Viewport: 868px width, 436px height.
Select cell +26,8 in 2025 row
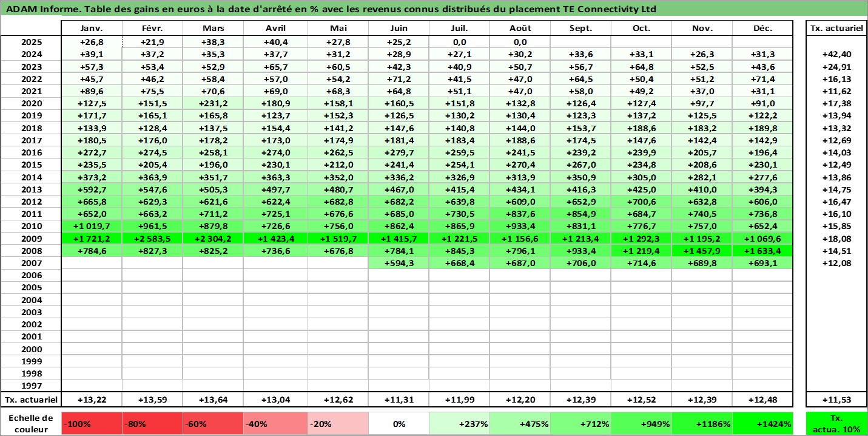(92, 42)
